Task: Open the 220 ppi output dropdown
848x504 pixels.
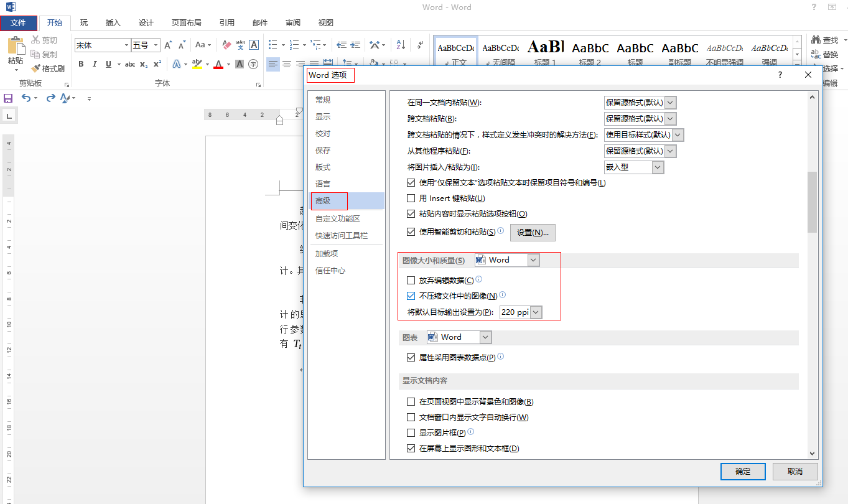Action: tap(534, 312)
